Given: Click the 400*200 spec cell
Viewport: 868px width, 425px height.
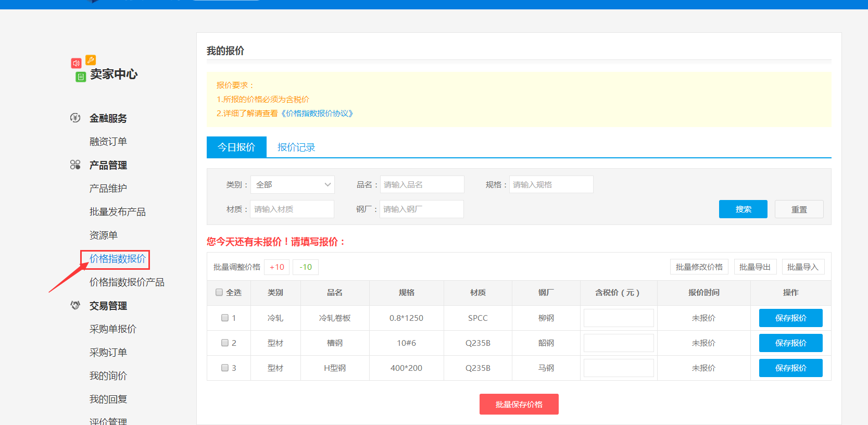Looking at the screenshot, I should [x=406, y=368].
